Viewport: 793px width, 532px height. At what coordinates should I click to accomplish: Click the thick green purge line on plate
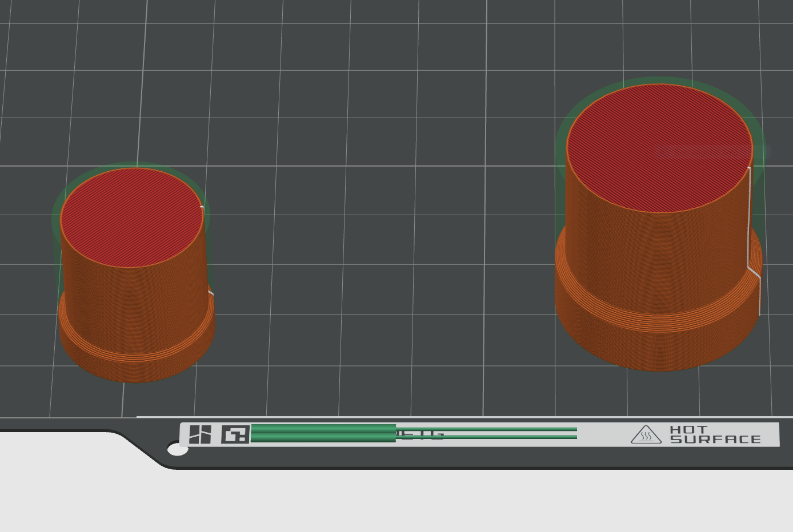[x=323, y=433]
